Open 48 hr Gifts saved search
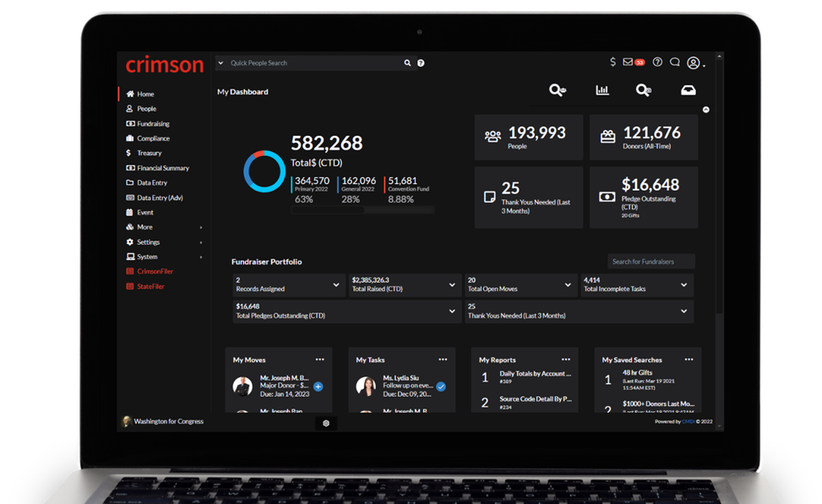The width and height of the screenshot is (822, 504). (638, 372)
